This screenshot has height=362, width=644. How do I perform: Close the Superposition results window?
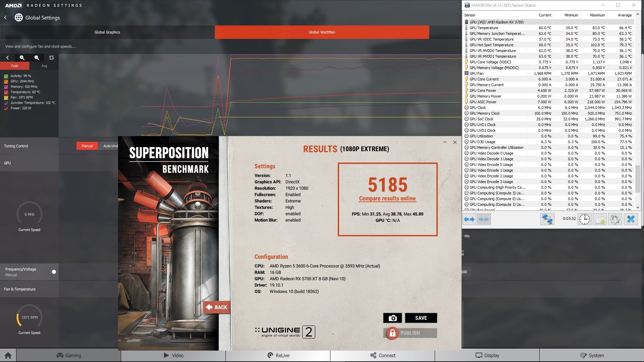coord(455,142)
